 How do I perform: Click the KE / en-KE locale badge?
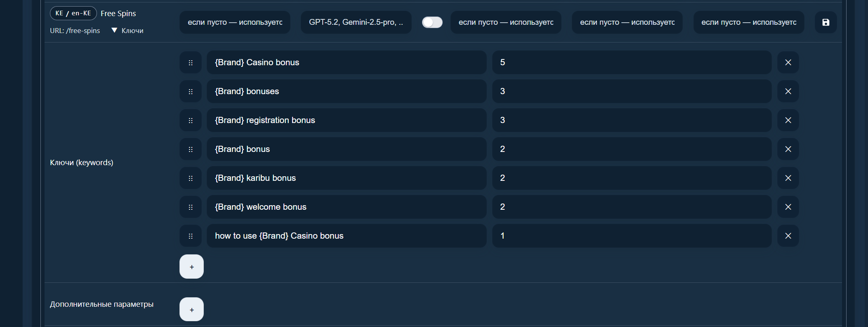73,13
